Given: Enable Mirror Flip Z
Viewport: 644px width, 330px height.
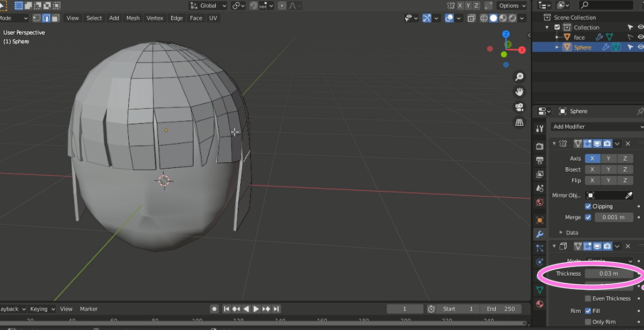Looking at the screenshot, I should click(625, 181).
